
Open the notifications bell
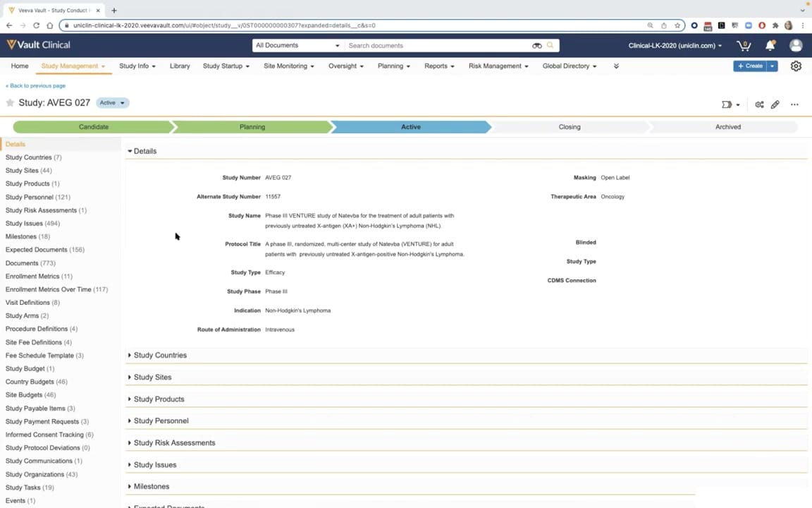[770, 46]
